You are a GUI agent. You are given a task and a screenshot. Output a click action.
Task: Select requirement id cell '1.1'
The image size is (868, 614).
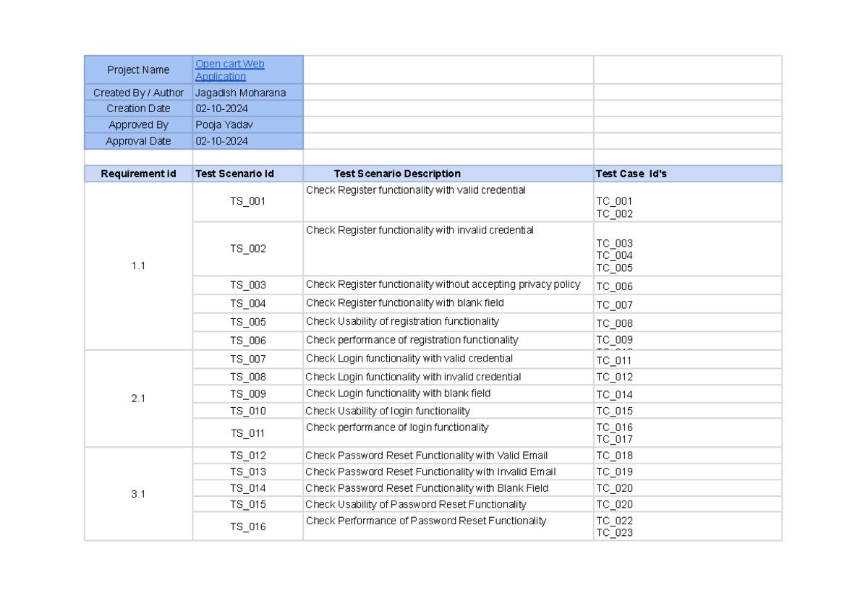[138, 266]
